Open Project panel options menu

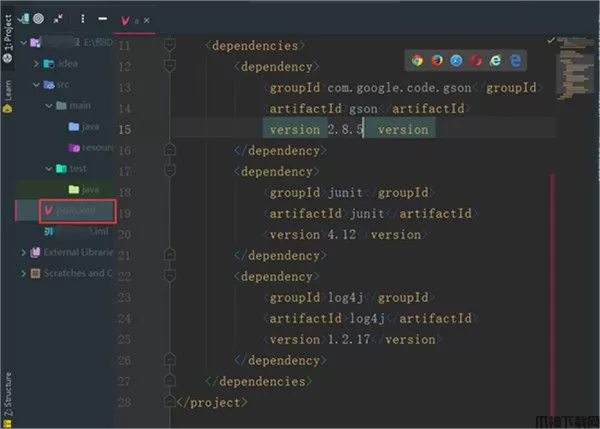[x=84, y=18]
